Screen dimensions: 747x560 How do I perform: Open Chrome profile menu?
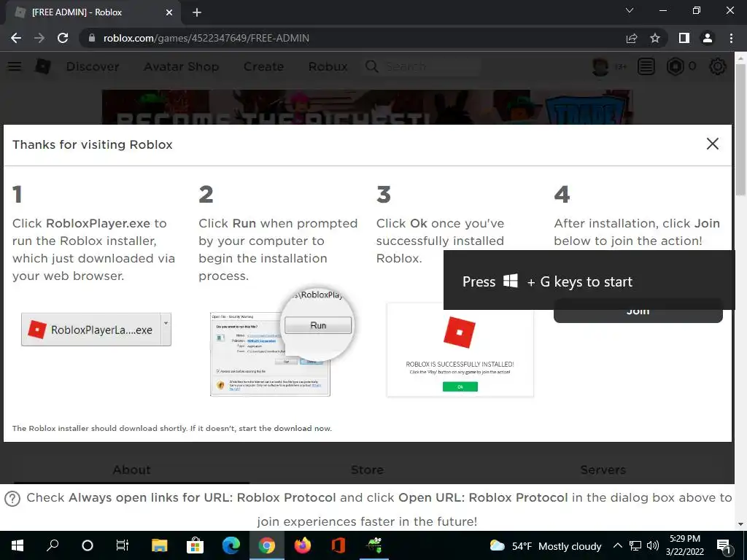pos(708,38)
